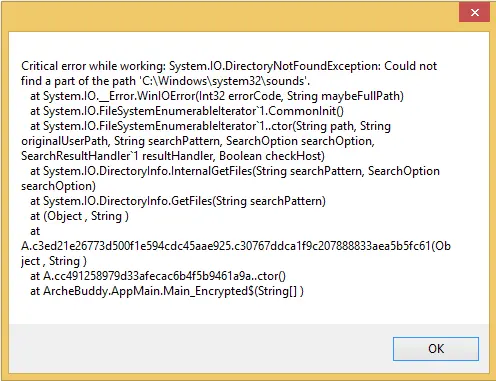Click the standalone 'searchOption)' line
The image size is (496, 381).
(x=58, y=186)
